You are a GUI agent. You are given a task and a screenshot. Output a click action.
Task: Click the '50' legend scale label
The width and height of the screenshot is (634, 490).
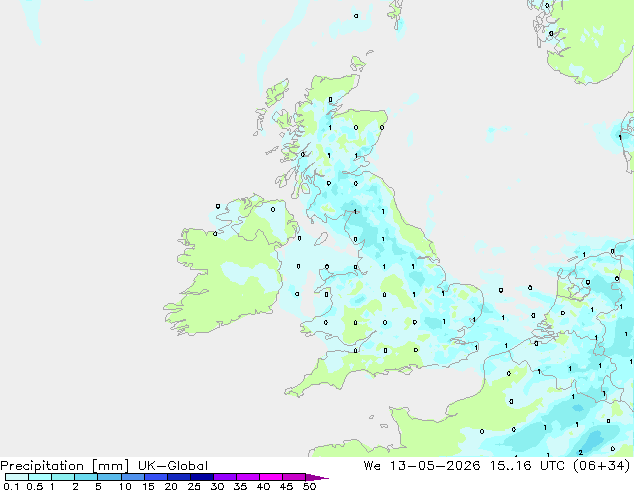[309, 486]
